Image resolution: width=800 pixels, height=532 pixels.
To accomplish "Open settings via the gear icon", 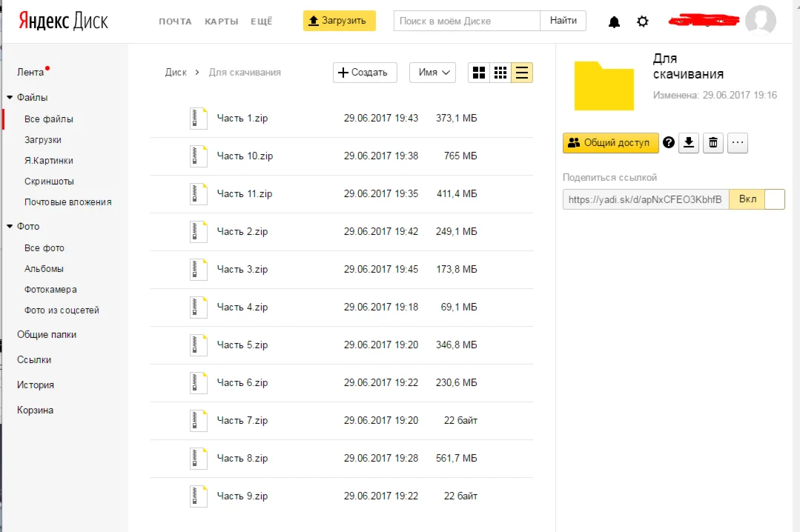I will (x=643, y=21).
